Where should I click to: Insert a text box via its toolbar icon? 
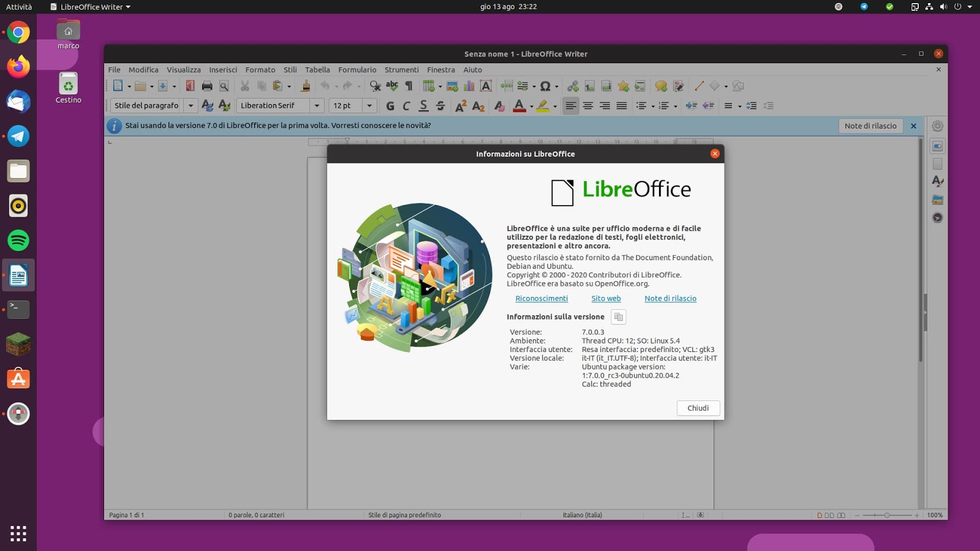point(485,86)
